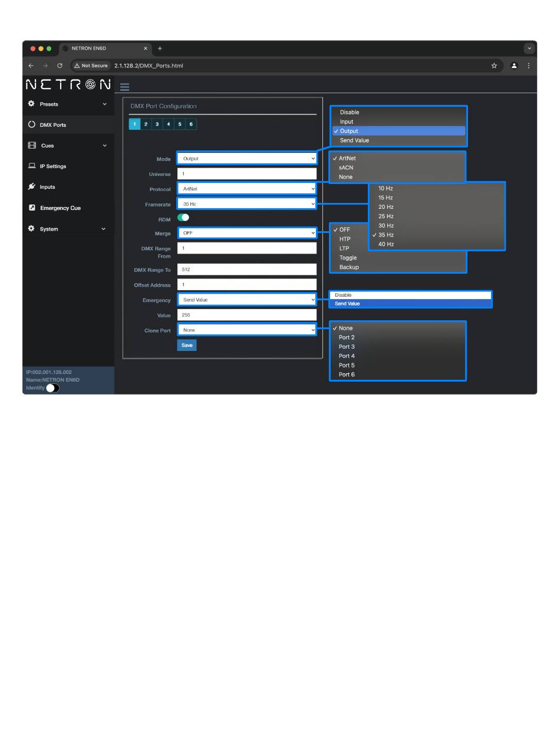Screen dimensions: 560x732
Task: Open the hamburger menu icon
Action: [x=124, y=87]
